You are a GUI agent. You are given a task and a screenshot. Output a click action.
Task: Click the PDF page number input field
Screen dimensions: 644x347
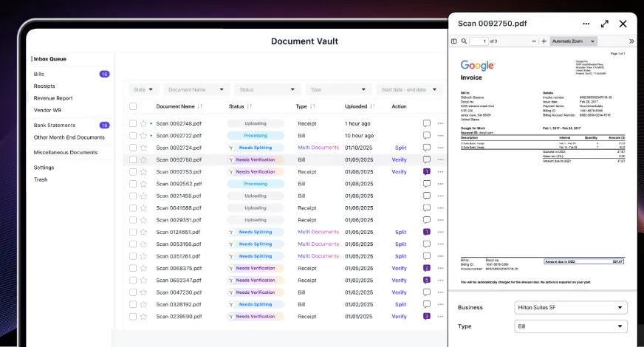pyautogui.click(x=479, y=41)
